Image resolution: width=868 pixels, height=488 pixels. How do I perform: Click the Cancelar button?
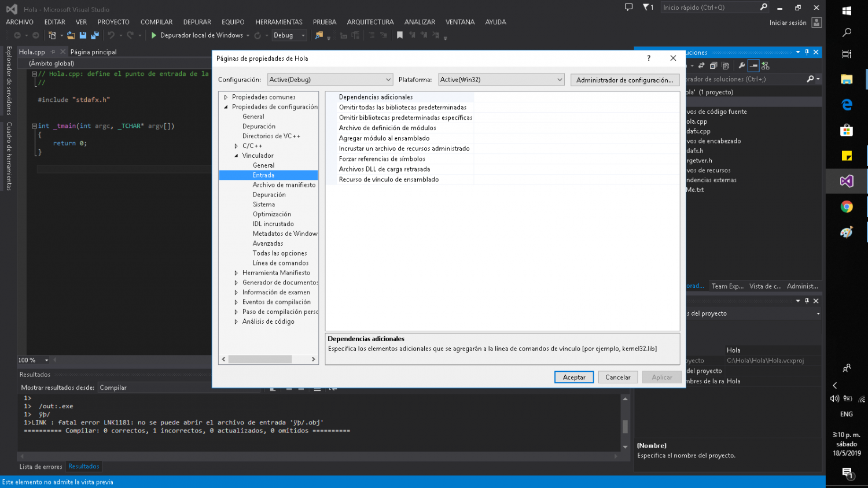[618, 377]
